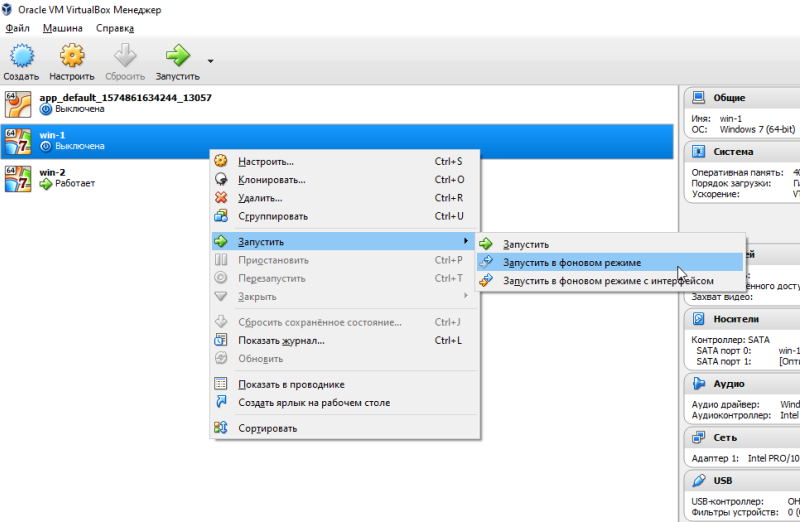Image resolution: width=800 pixels, height=522 pixels.
Task: Click the VirtualBox logo in title bar
Action: pos(7,9)
